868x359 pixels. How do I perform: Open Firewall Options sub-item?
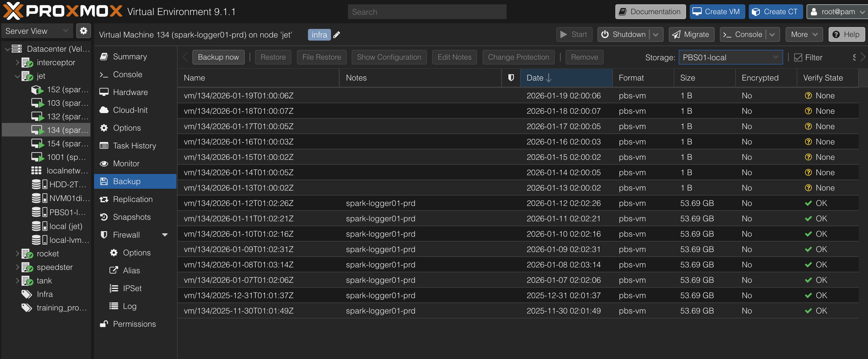[135, 253]
